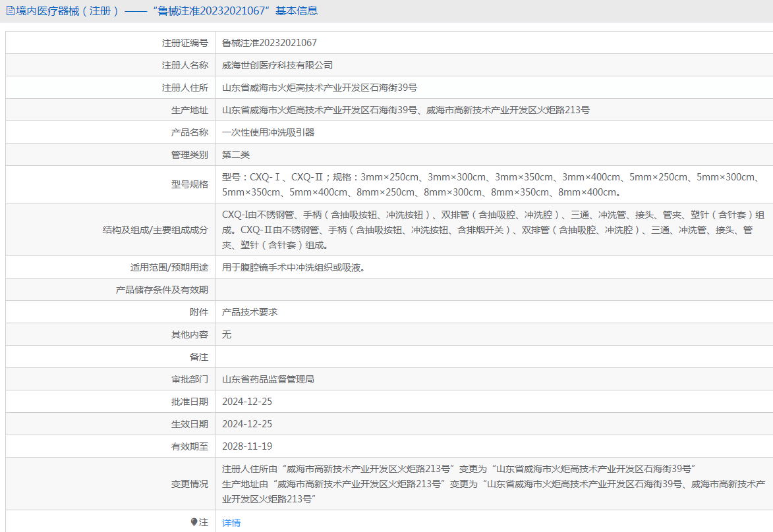This screenshot has width=773, height=532.
Task: Click the 有效期至 label
Action: (x=190, y=447)
